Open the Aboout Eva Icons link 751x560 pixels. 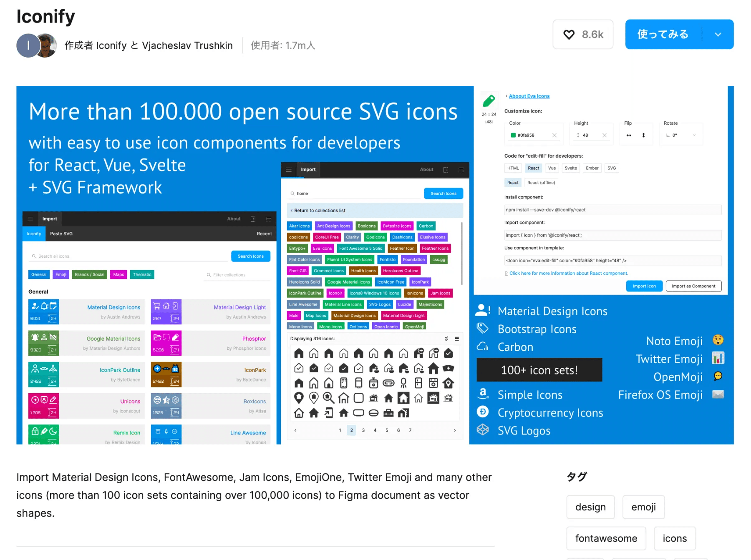[529, 96]
